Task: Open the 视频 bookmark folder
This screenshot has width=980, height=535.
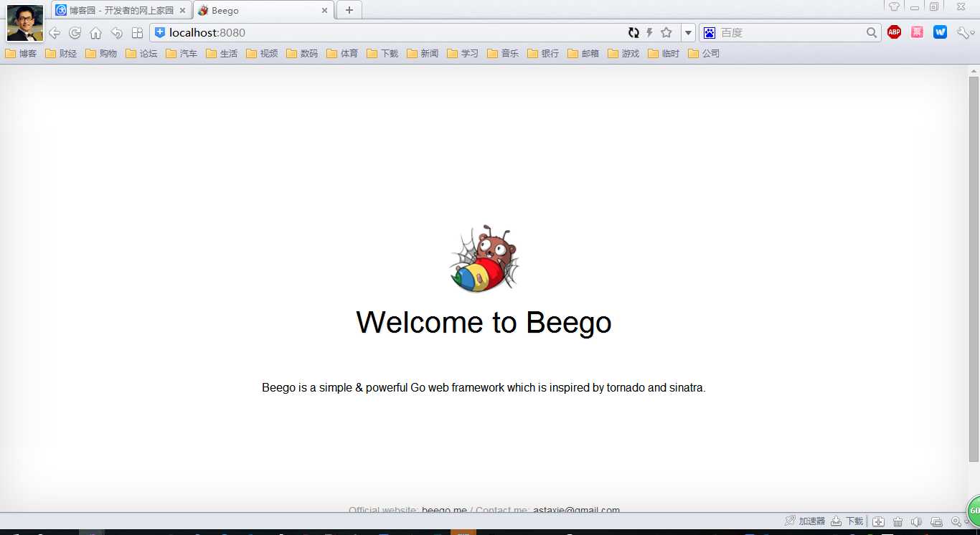Action: click(262, 54)
